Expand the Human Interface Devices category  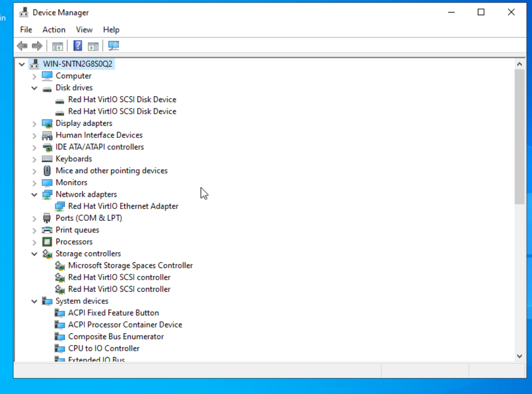point(34,135)
